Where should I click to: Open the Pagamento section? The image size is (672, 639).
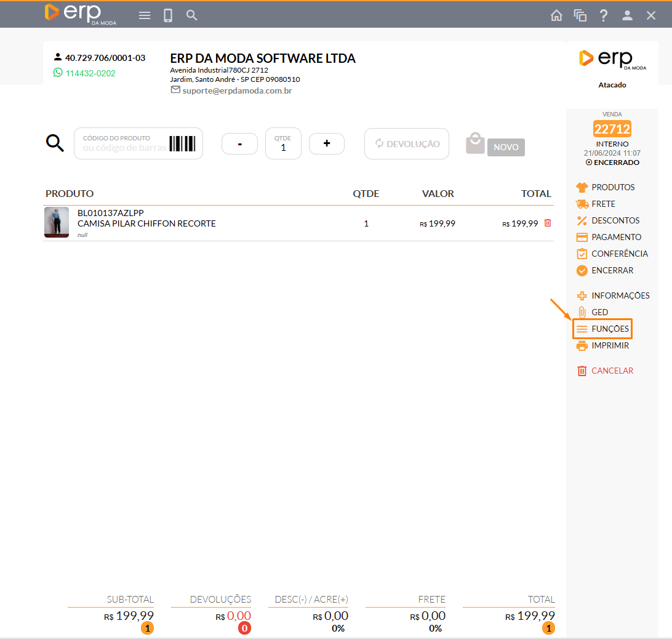pos(615,237)
